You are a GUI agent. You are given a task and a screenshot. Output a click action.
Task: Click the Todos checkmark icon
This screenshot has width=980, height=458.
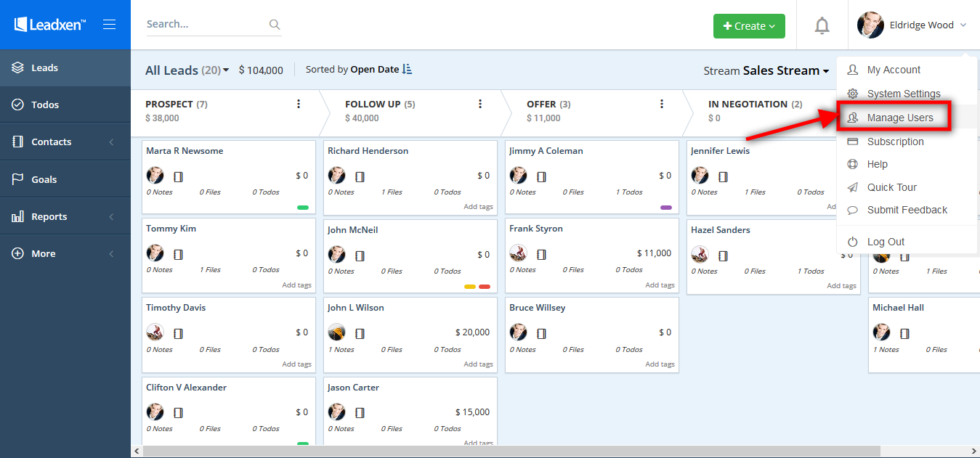click(x=18, y=105)
